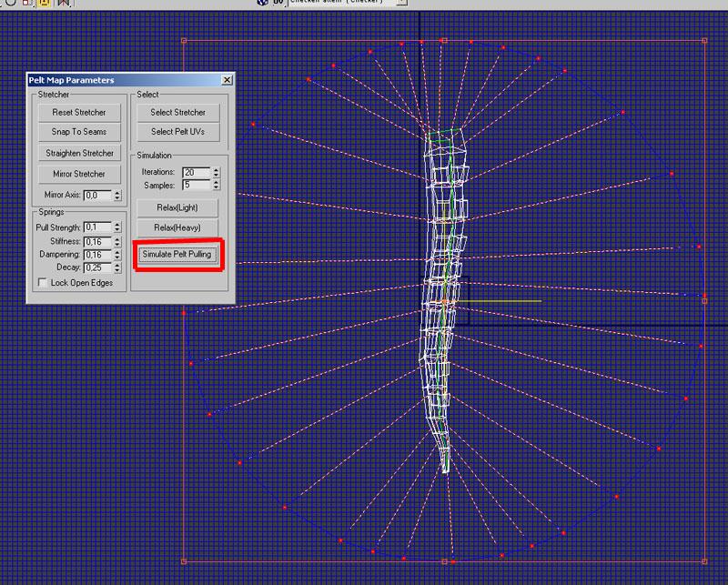The width and height of the screenshot is (728, 585).
Task: Click the Select Stretcher button
Action: click(x=177, y=112)
